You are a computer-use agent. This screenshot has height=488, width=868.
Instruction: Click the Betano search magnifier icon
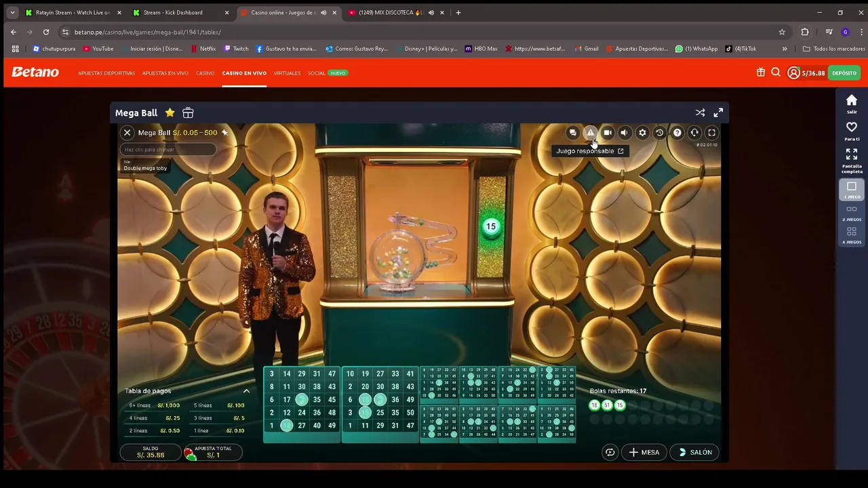coord(776,73)
